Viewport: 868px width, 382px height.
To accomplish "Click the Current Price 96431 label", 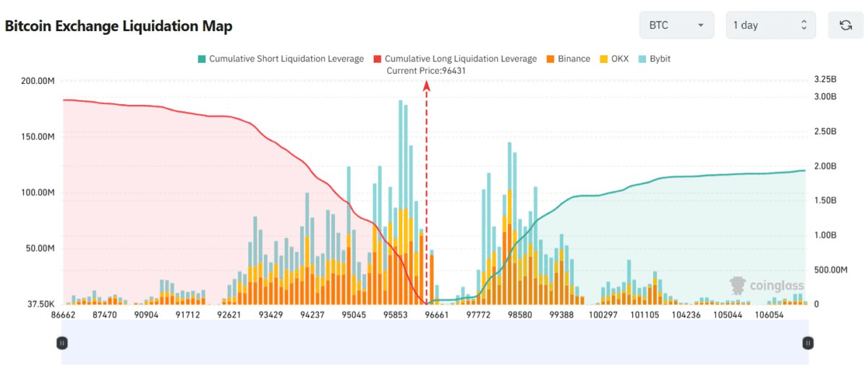I will [426, 70].
